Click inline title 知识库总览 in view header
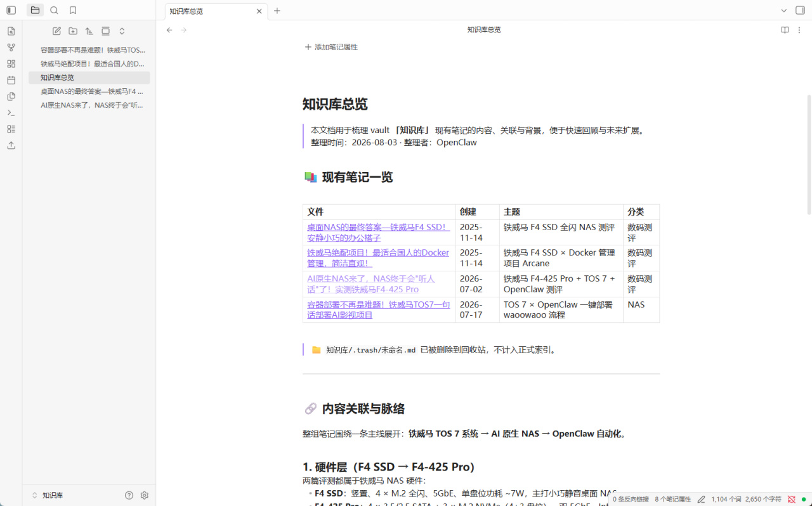This screenshot has height=506, width=812. click(x=484, y=30)
